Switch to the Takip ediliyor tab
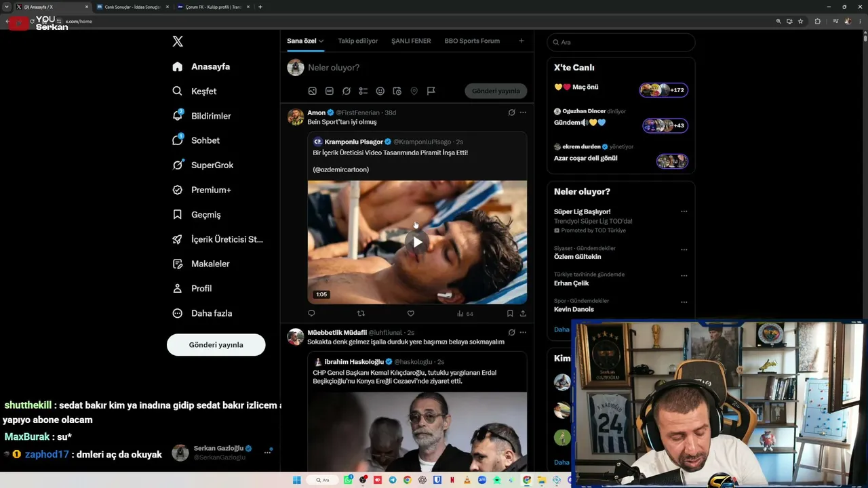 [x=358, y=41]
